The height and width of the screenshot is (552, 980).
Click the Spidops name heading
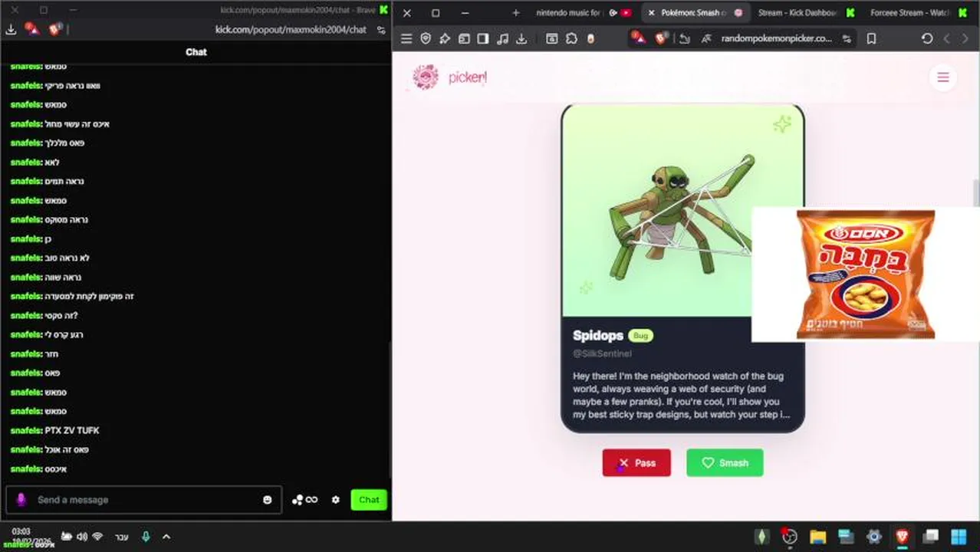tap(598, 336)
